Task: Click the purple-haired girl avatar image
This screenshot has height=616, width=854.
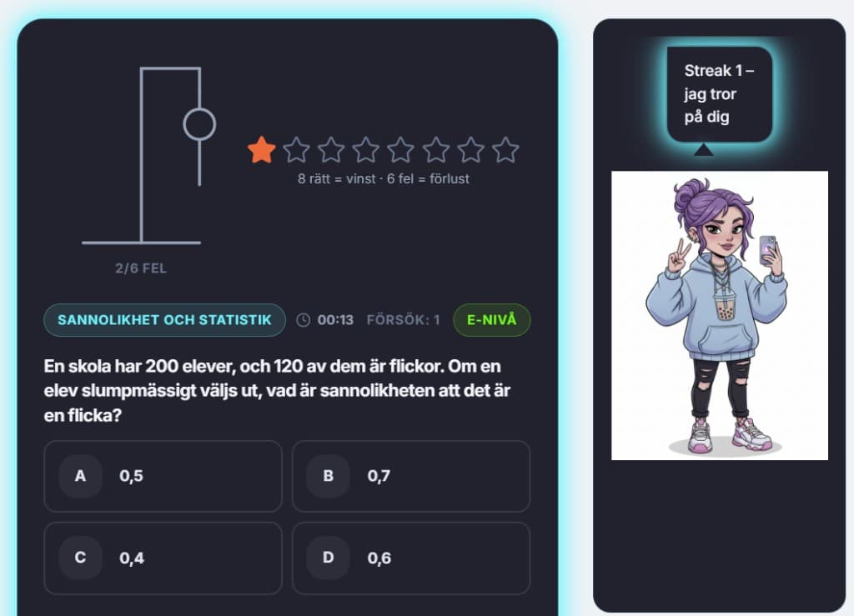Action: click(720, 316)
